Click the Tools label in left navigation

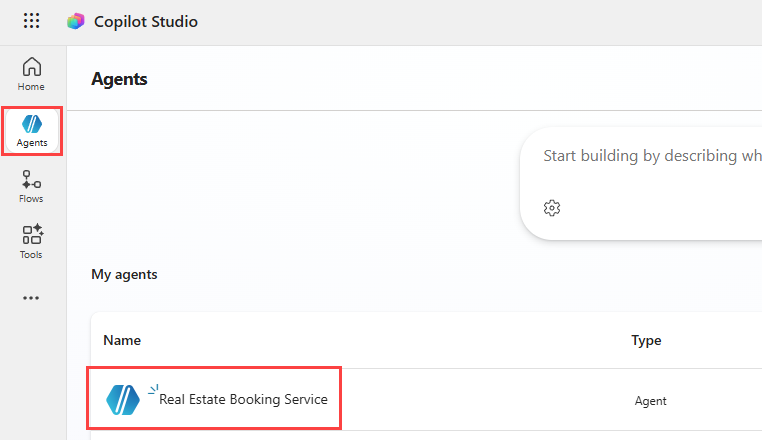[32, 255]
